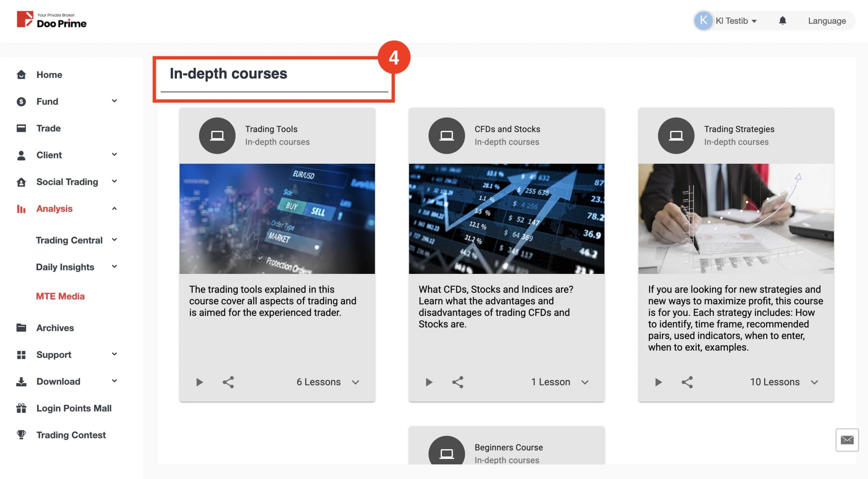Expand the Download menu chevron
868x479 pixels.
(x=115, y=381)
